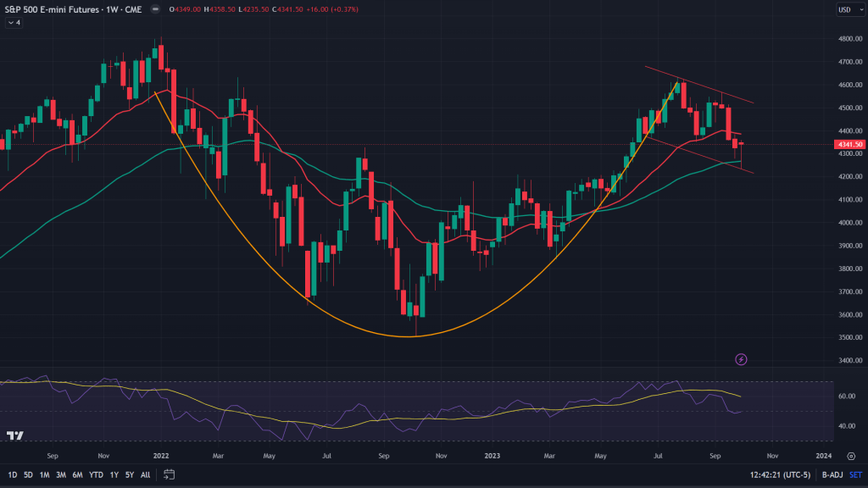This screenshot has height=488, width=868.
Task: Show All data range
Action: (146, 474)
